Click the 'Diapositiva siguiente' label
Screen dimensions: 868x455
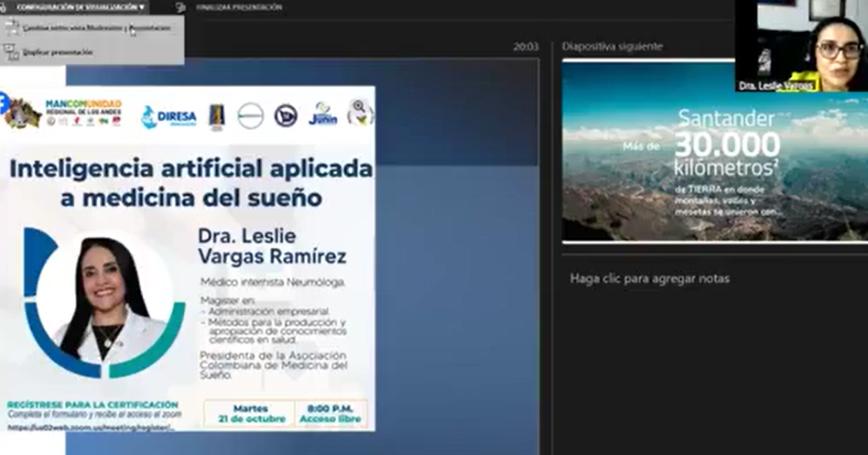(x=612, y=46)
